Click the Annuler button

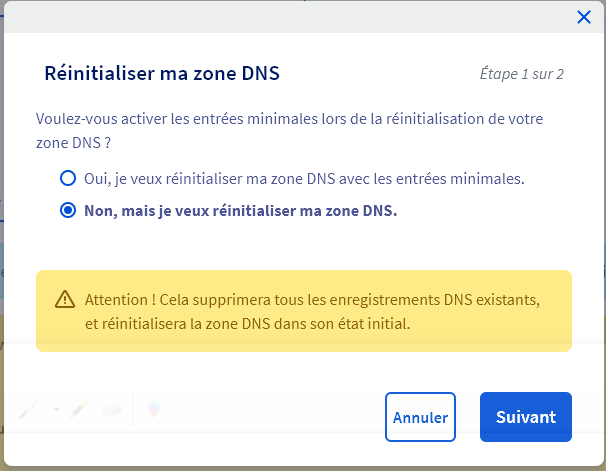[x=420, y=417]
